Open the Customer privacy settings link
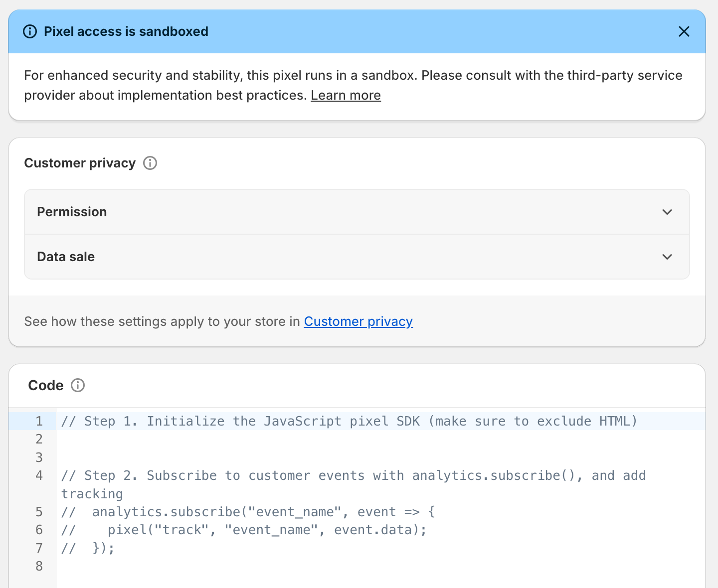The image size is (718, 588). tap(359, 321)
